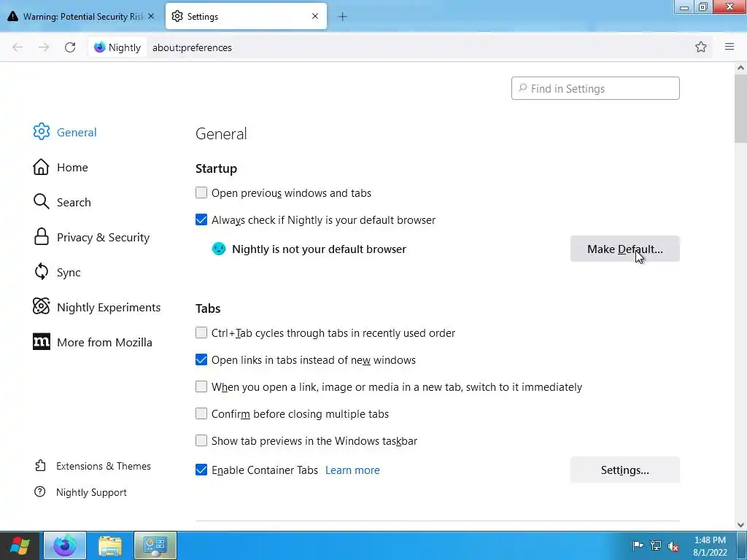Click the gear icon in the Settings tab

177,16
